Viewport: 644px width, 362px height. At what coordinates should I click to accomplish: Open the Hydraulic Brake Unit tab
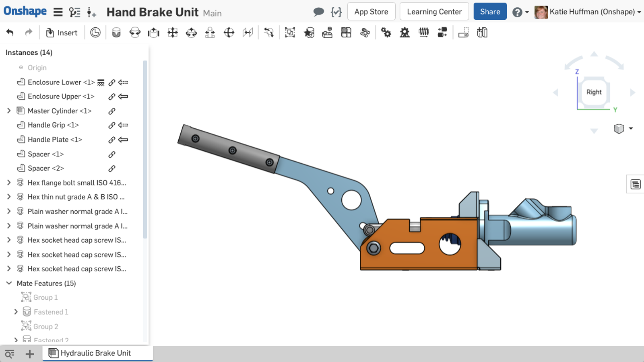point(96,353)
